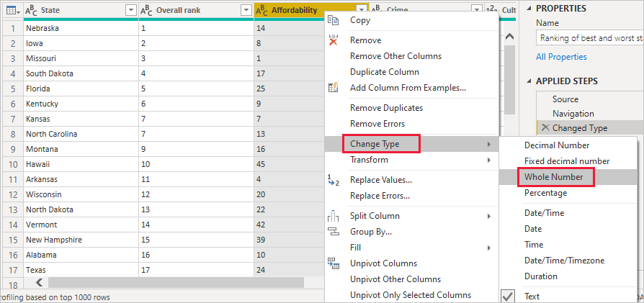The image size is (644, 303).
Task: Click the red X Remove icon
Action: pyautogui.click(x=333, y=40)
